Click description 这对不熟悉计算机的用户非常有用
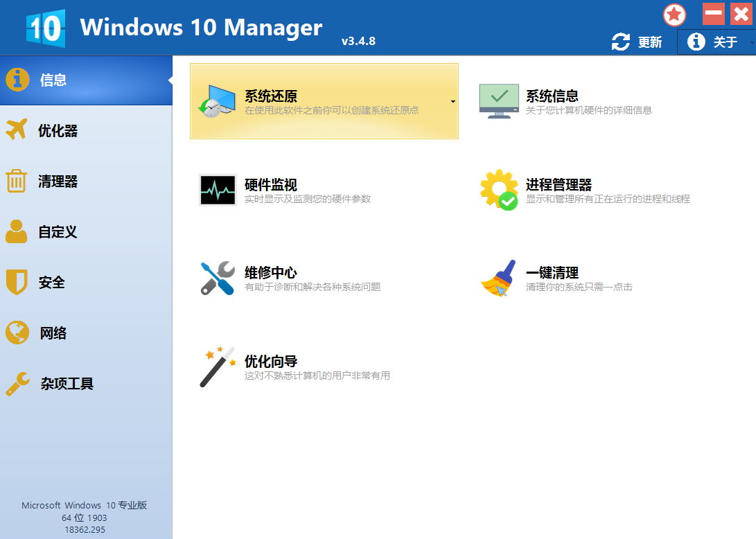This screenshot has height=539, width=756. click(x=317, y=375)
